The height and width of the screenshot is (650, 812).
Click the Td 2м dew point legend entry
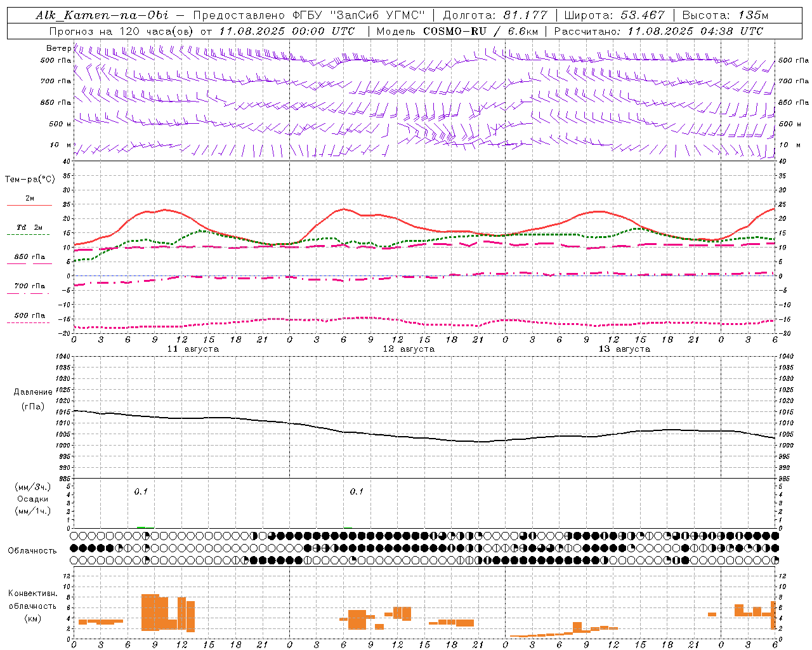coord(30,227)
